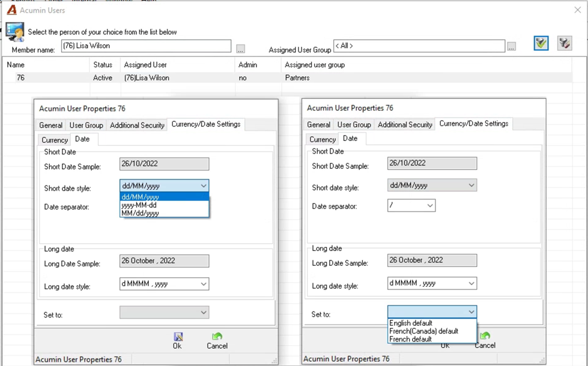The width and height of the screenshot is (588, 366).
Task: Open the Additional Security tab in right dialog
Action: [405, 124]
